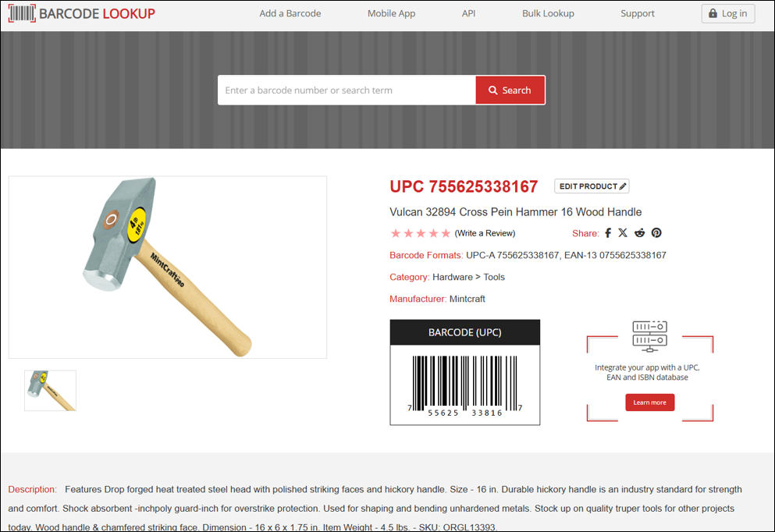
Task: Click the UPC barcode image
Action: (464, 385)
